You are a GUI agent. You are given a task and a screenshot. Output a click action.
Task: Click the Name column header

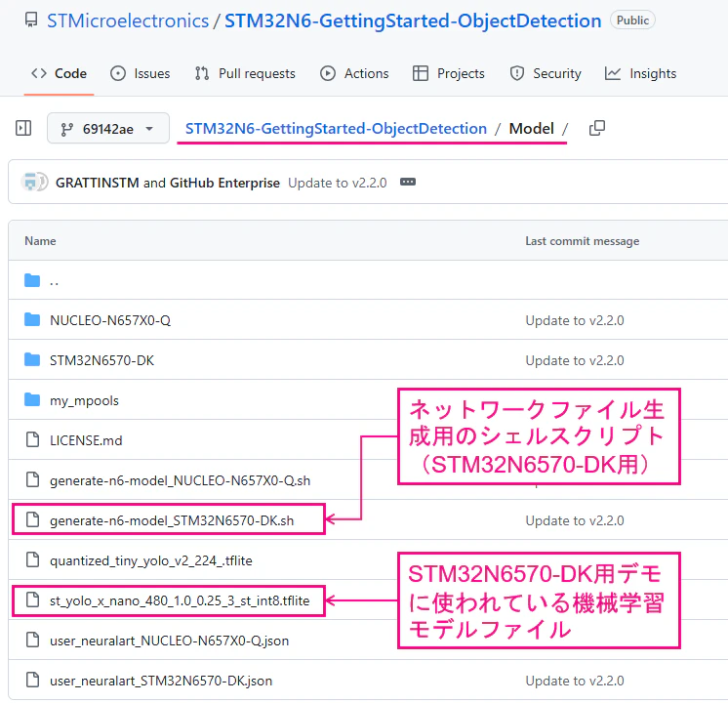tap(40, 241)
